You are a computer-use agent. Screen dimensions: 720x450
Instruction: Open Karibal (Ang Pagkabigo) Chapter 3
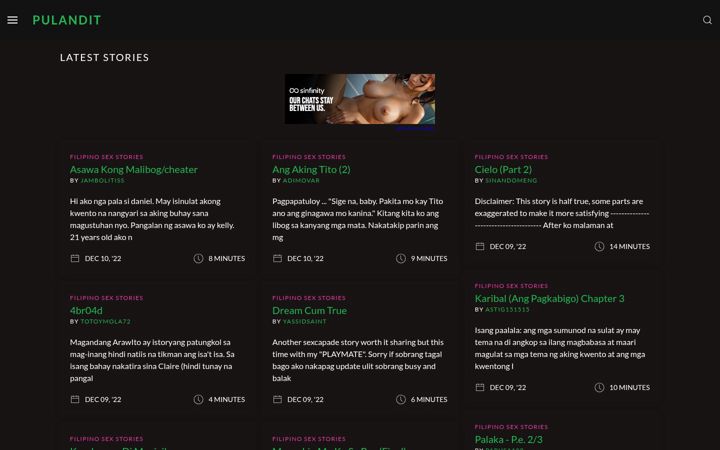point(550,298)
